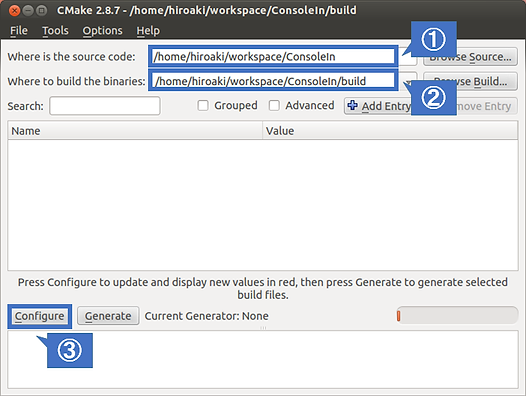Viewport: 526px width, 396px height.
Task: Click the Current Generator: None label
Action: [207, 316]
